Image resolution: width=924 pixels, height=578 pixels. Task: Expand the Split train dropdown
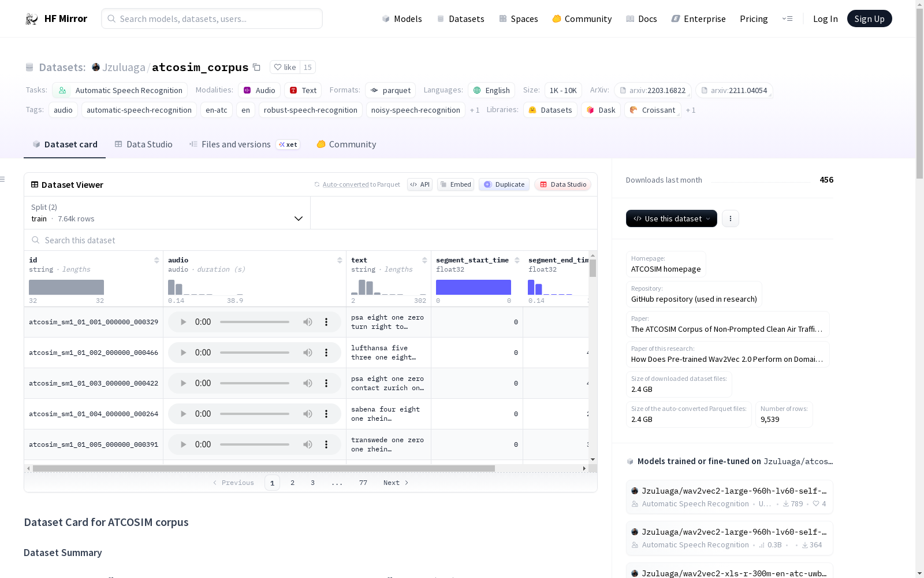pos(167,213)
